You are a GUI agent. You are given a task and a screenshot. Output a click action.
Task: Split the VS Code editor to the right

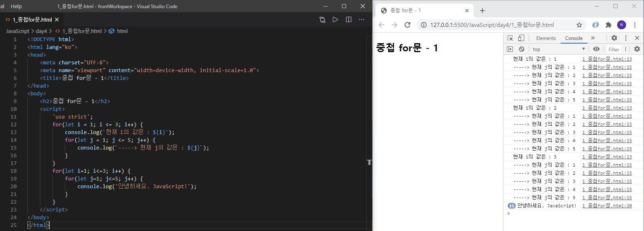(x=348, y=20)
